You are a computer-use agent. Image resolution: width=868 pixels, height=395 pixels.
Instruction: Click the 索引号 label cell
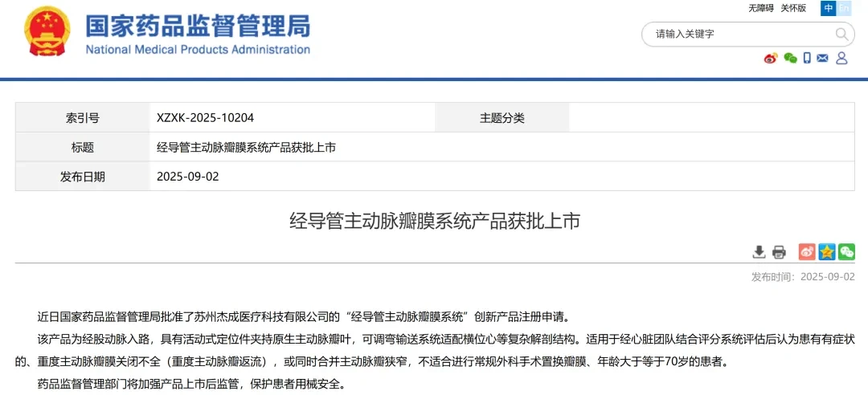point(83,117)
